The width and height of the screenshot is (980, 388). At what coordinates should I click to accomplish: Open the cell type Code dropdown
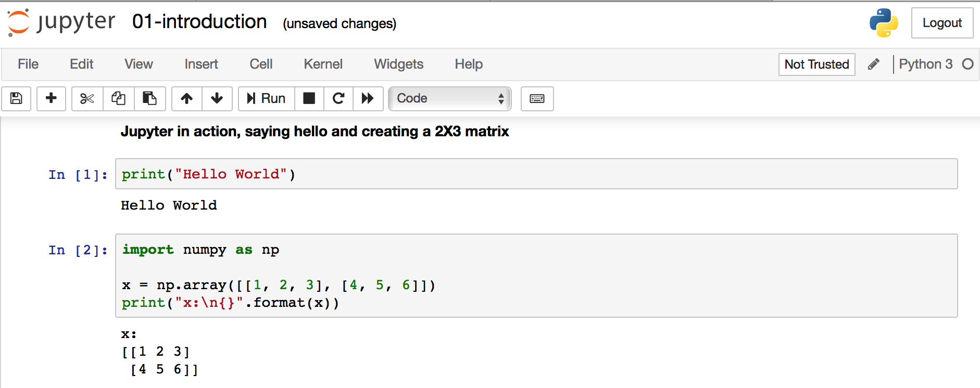449,98
